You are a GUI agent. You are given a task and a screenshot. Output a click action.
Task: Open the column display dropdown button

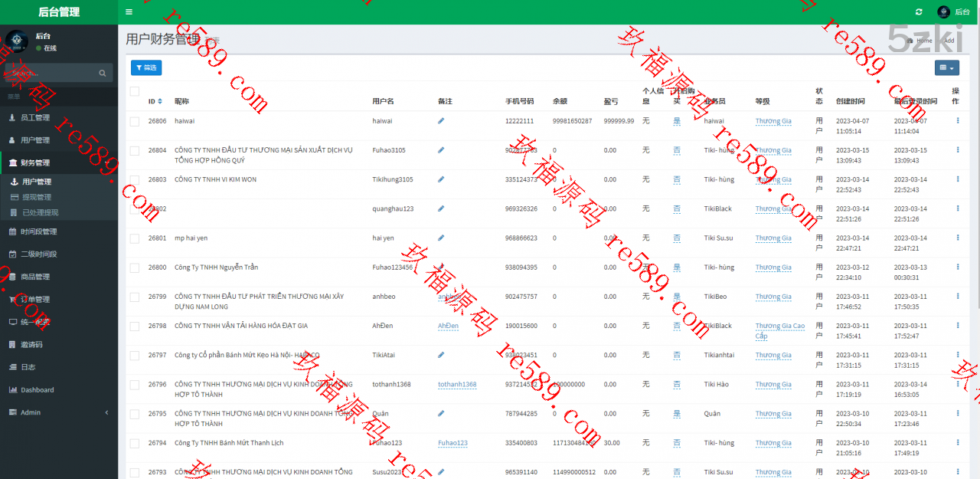[946, 68]
